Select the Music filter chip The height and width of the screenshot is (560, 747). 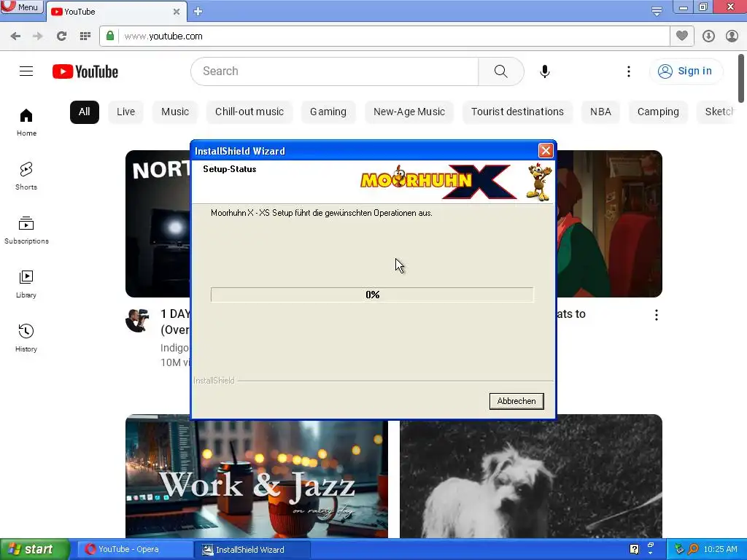[175, 112]
